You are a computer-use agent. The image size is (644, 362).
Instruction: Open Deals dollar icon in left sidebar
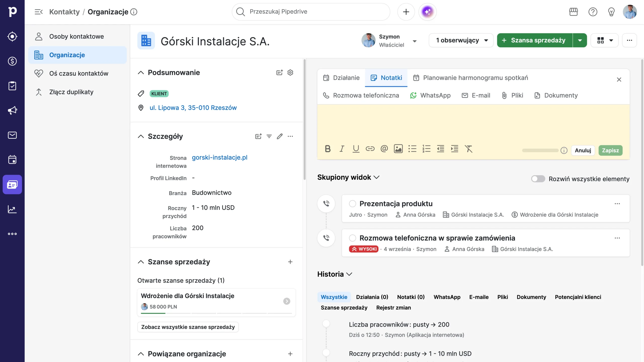click(x=12, y=61)
